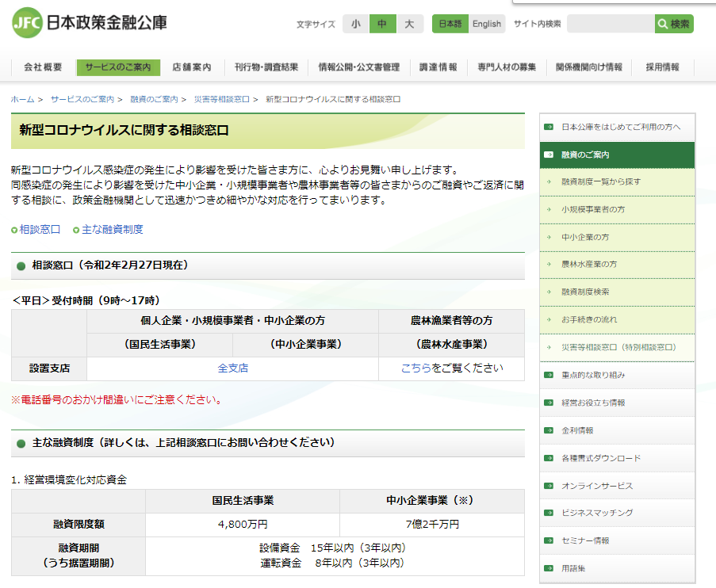Set text size to 大
The height and width of the screenshot is (588, 716).
409,24
